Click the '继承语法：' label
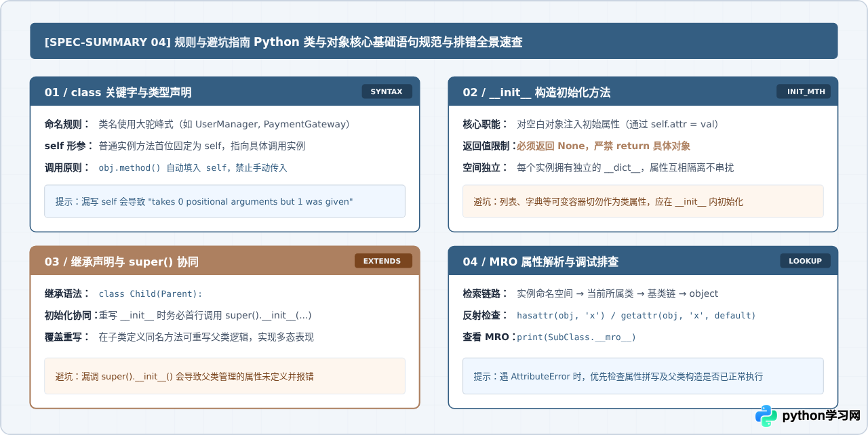This screenshot has width=868, height=435. click(68, 293)
